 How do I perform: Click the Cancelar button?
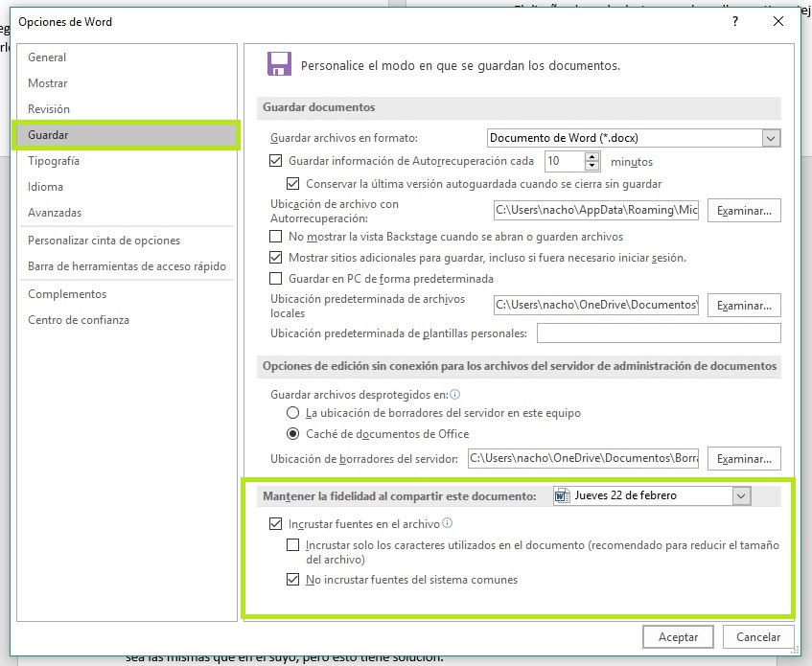point(758,637)
